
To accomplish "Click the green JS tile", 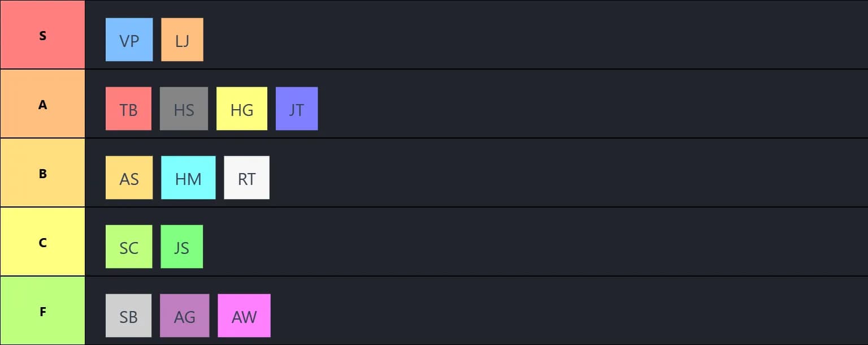I will (x=181, y=247).
